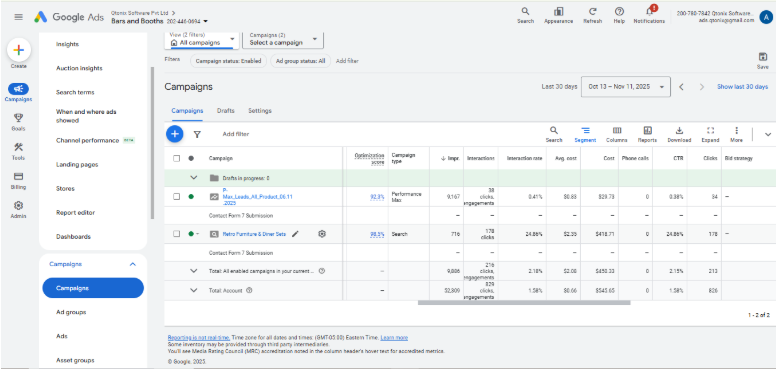Click the horizontal table scrollbar
Screen dimensions: 776x370
coord(524,303)
